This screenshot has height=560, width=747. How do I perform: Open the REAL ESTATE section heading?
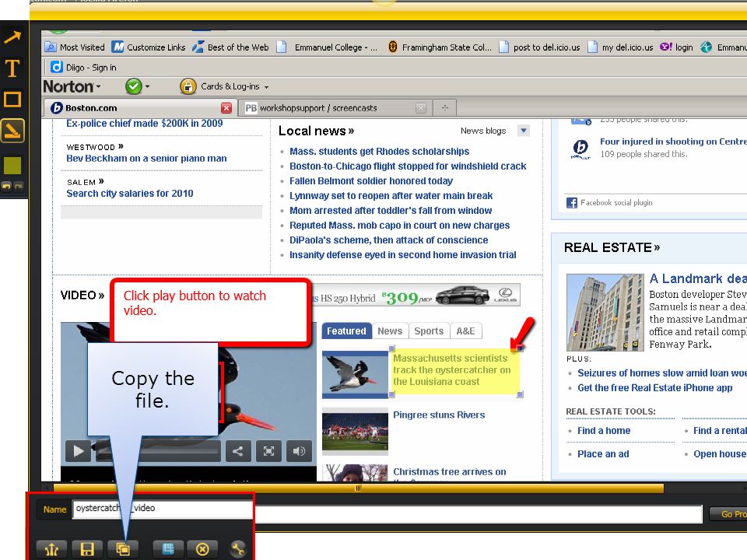point(612,247)
